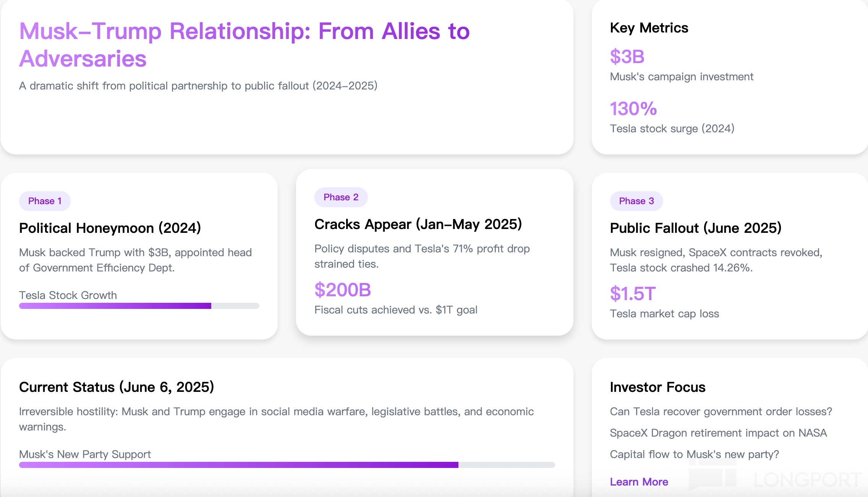The image size is (868, 497).
Task: Click the SpaceX Dragon retirement impact line
Action: tap(718, 433)
